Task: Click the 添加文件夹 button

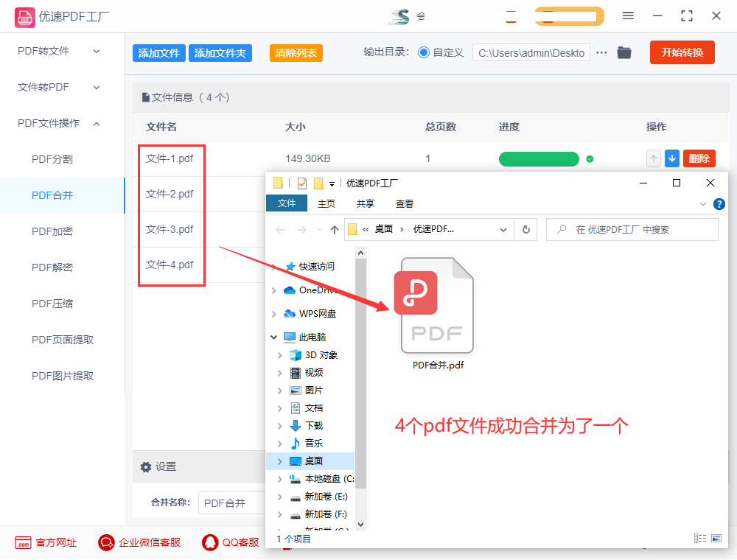Action: (220, 53)
